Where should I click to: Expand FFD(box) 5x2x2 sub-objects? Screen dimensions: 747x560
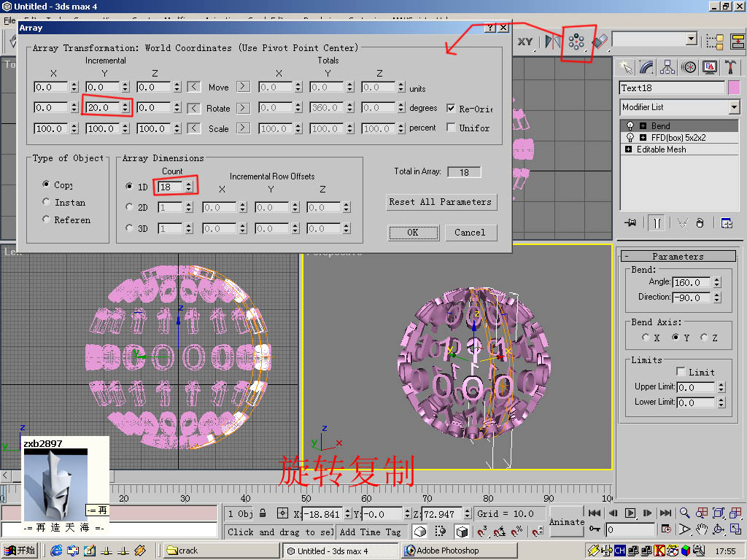[x=643, y=138]
